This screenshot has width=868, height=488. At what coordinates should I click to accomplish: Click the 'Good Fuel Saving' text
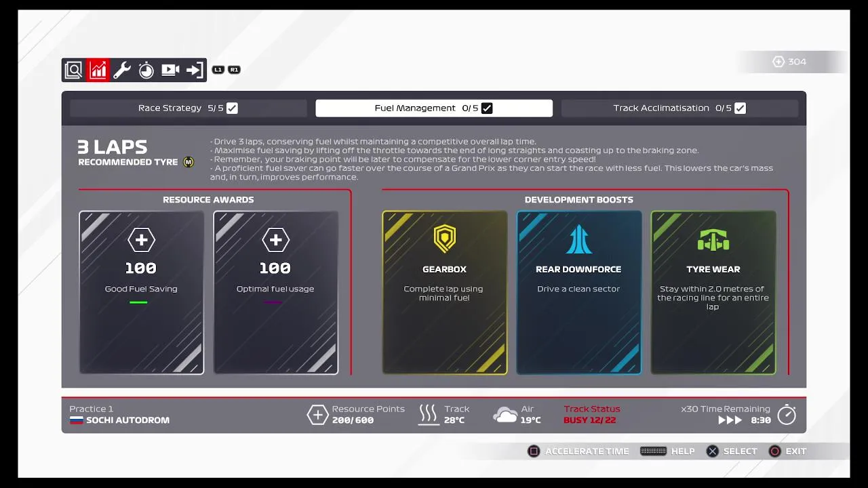coord(141,289)
